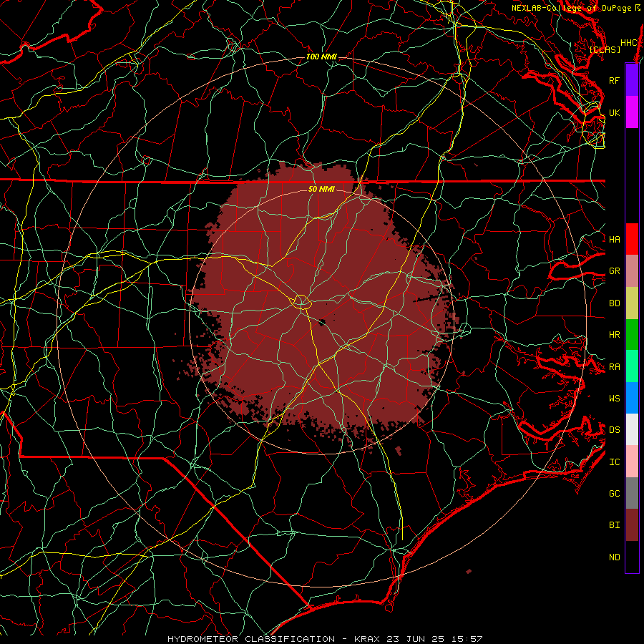Image resolution: width=644 pixels, height=644 pixels.
Task: Click the red HA legend swatch
Action: pyautogui.click(x=632, y=239)
